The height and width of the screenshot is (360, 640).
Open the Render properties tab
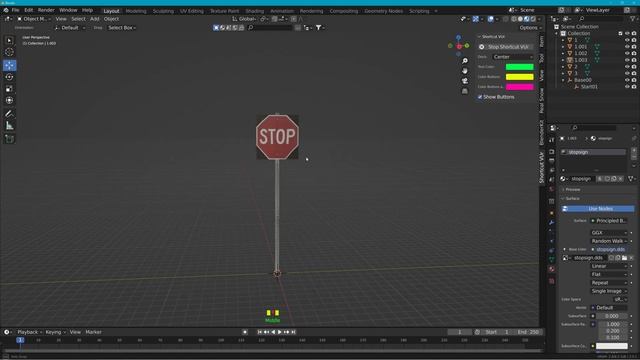551,151
